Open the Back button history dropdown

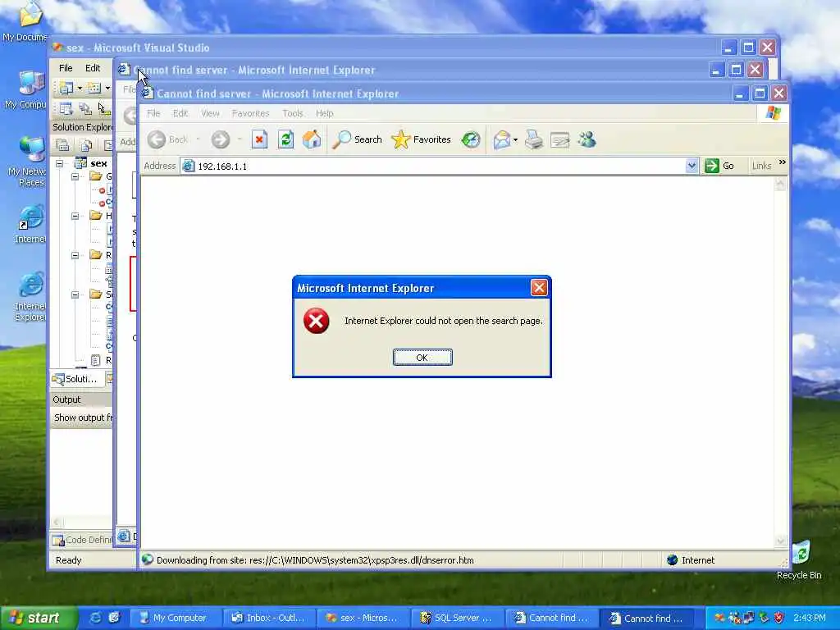(x=198, y=139)
